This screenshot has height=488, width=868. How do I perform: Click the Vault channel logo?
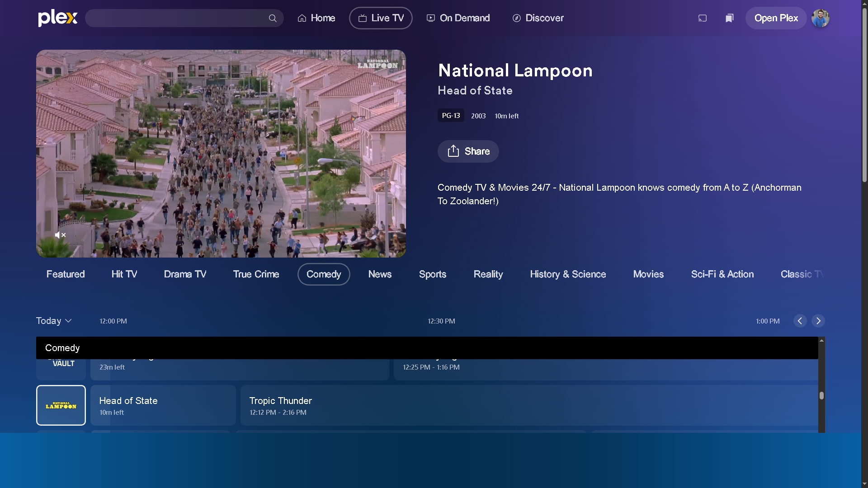61,370
